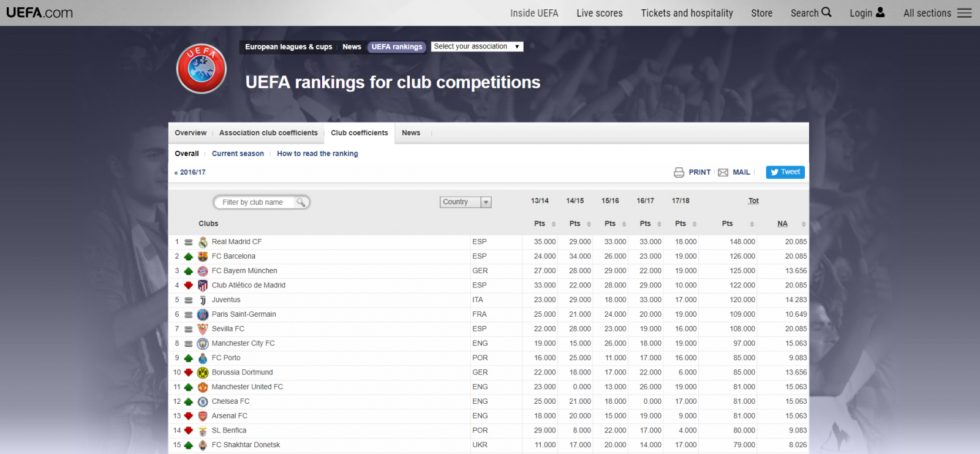
Task: Click the Tot column header
Action: pos(753,201)
